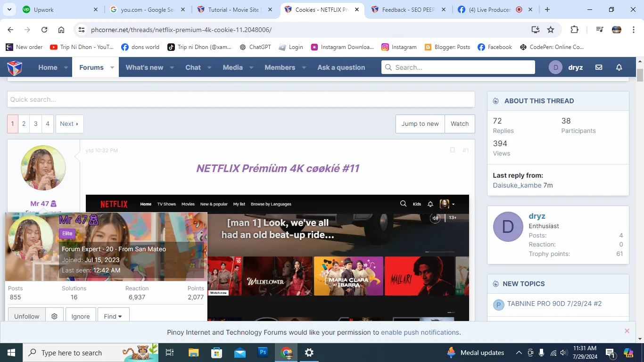Image resolution: width=644 pixels, height=362 pixels.
Task: Click Netflix notification bell in screenshot
Action: tap(430, 204)
